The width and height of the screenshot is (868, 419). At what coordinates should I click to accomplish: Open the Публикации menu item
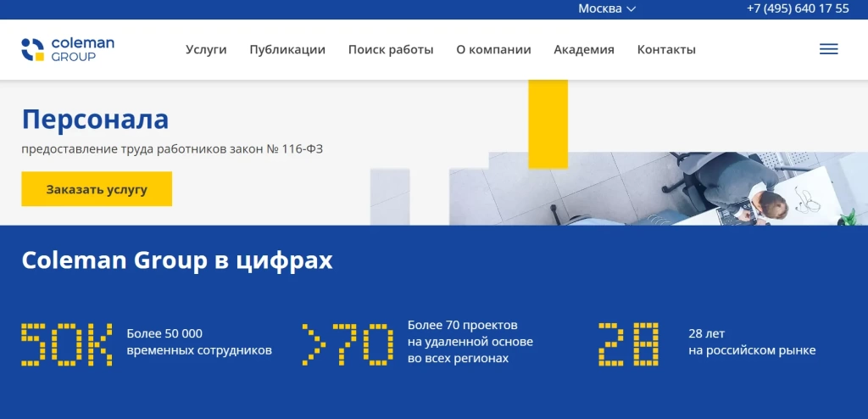[x=287, y=49]
